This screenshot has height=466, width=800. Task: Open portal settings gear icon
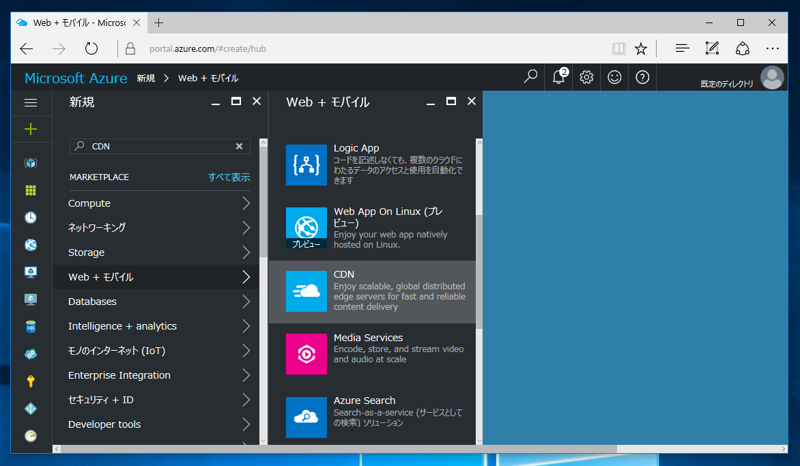(x=586, y=77)
